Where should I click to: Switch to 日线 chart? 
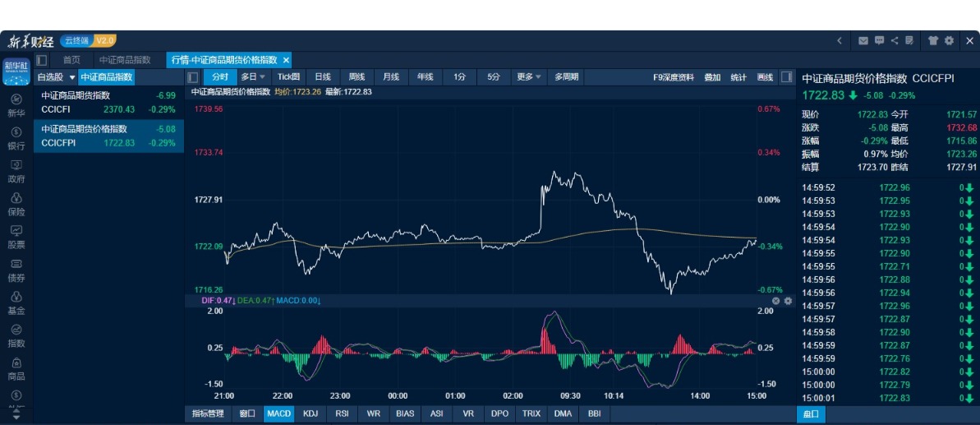(323, 77)
